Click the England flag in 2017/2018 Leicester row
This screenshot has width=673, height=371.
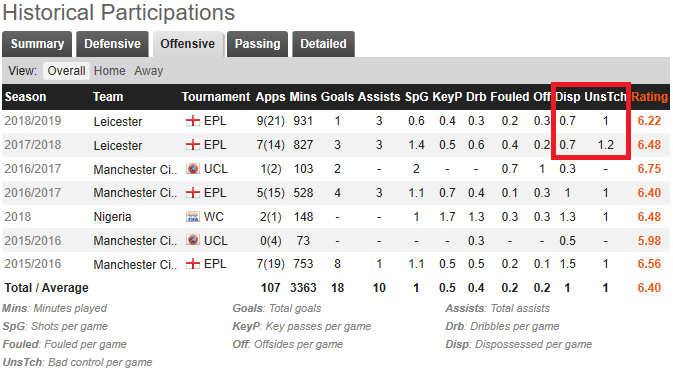(193, 145)
